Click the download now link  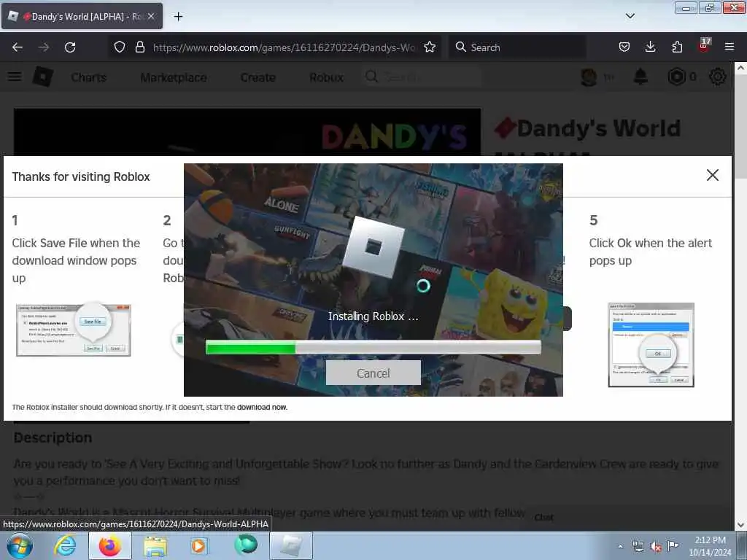coord(262,407)
